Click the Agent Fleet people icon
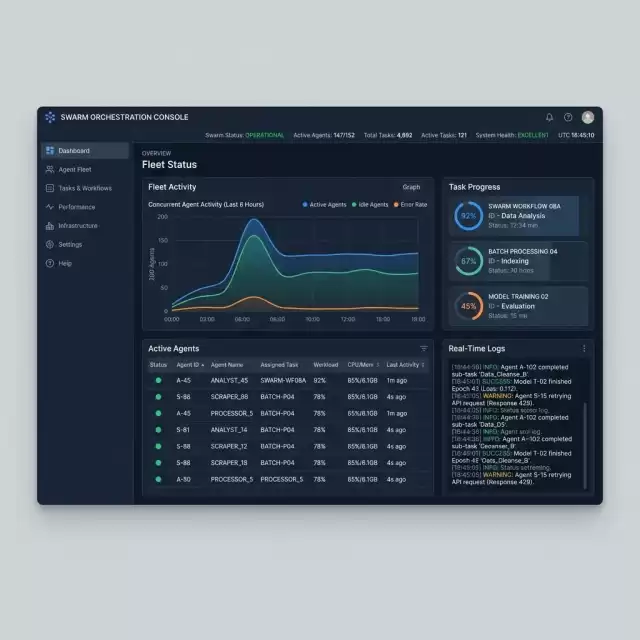The image size is (640, 640). point(50,169)
